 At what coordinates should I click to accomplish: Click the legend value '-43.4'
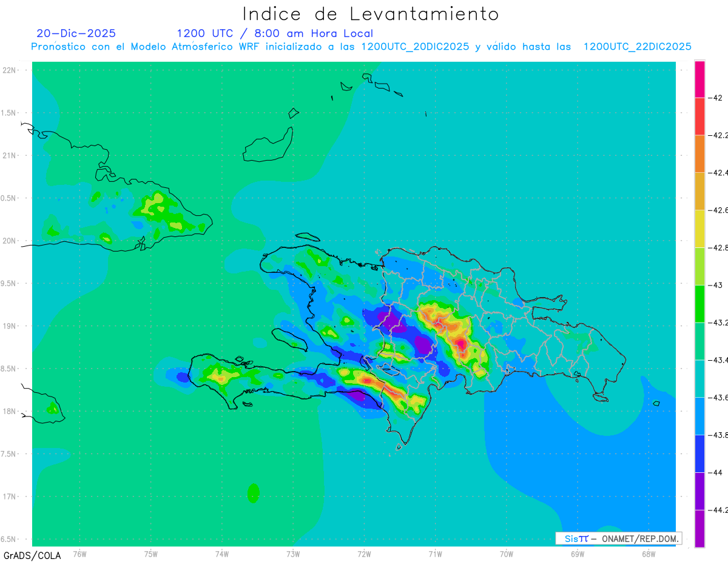(x=719, y=360)
